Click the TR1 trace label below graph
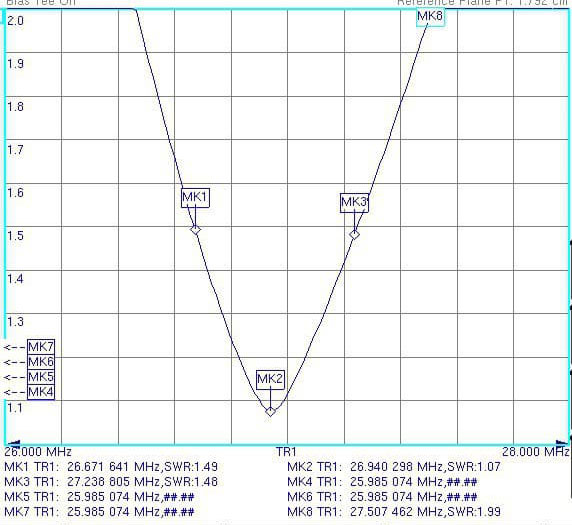Image resolution: width=572 pixels, height=525 pixels. [x=286, y=452]
